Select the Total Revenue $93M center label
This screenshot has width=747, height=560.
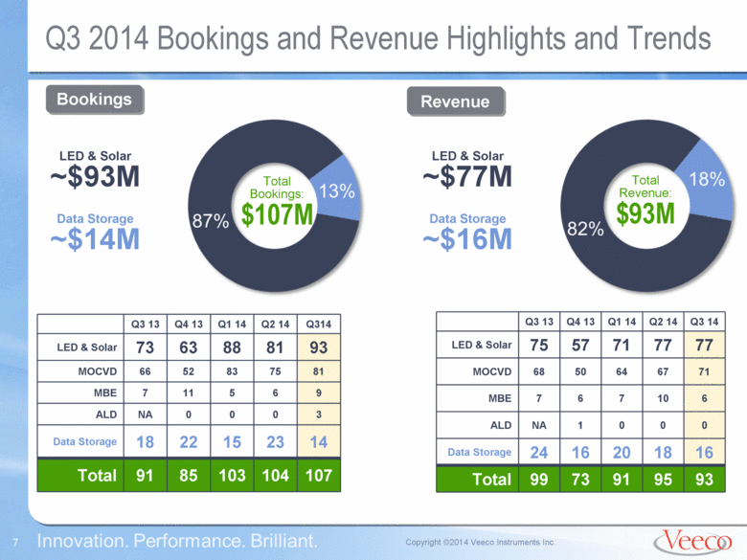coord(645,200)
